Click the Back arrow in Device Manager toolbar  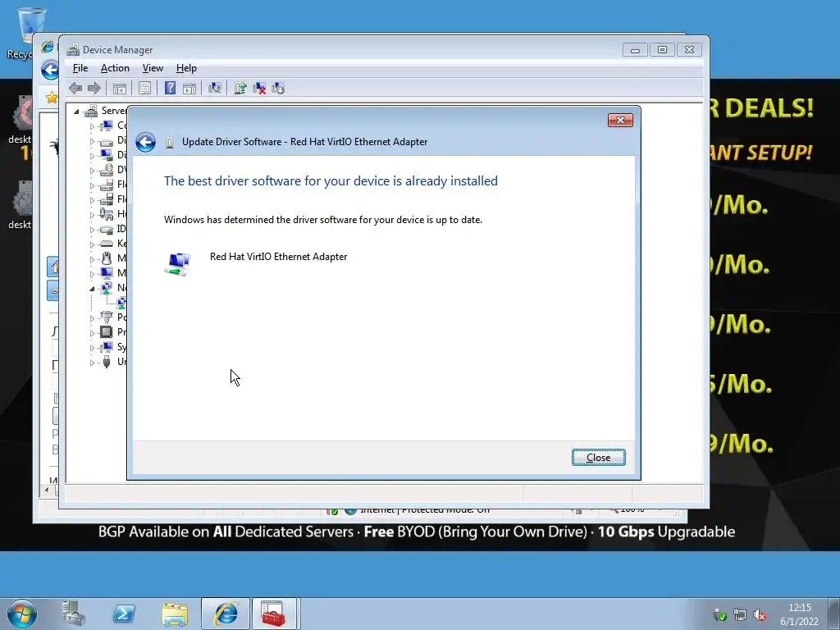click(75, 89)
